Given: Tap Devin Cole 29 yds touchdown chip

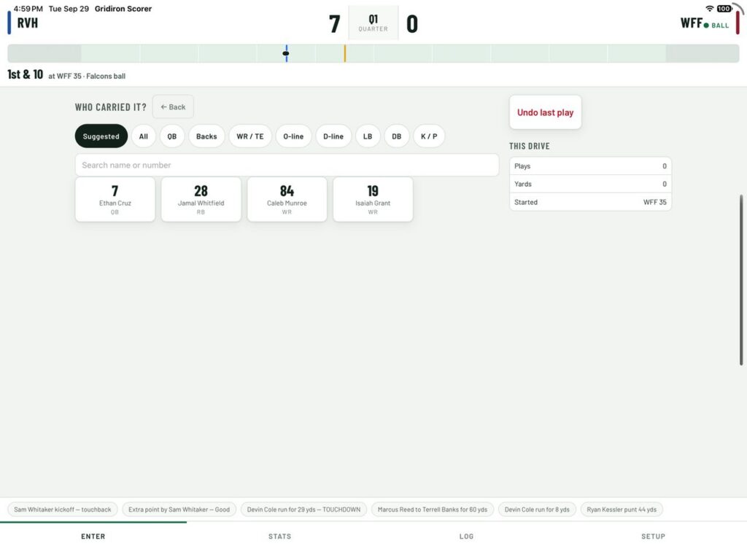Looking at the screenshot, I should pyautogui.click(x=304, y=510).
